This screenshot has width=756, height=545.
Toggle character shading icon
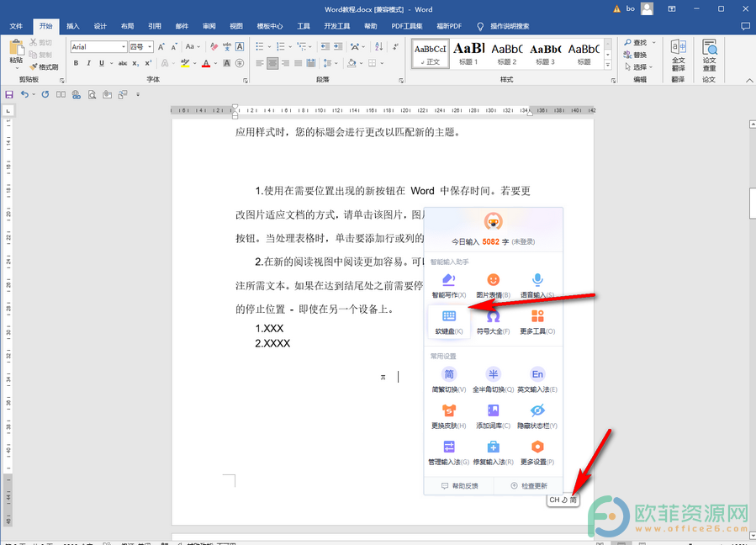(226, 63)
